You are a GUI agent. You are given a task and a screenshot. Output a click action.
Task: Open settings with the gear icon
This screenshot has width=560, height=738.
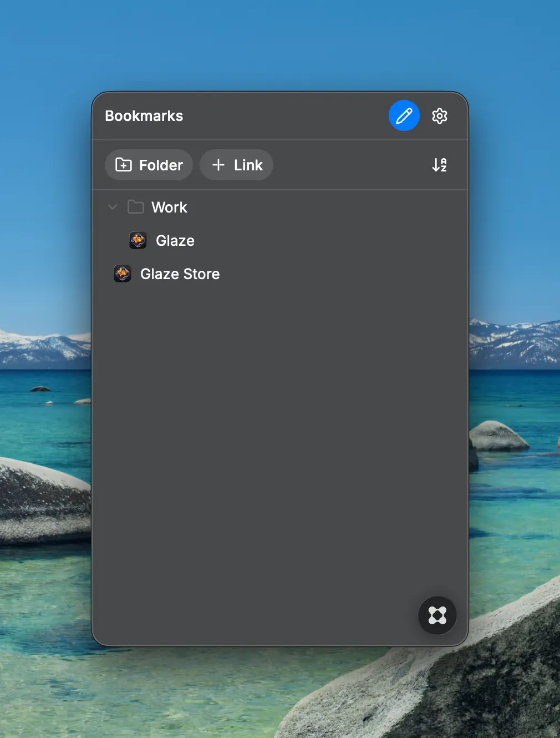coord(440,116)
